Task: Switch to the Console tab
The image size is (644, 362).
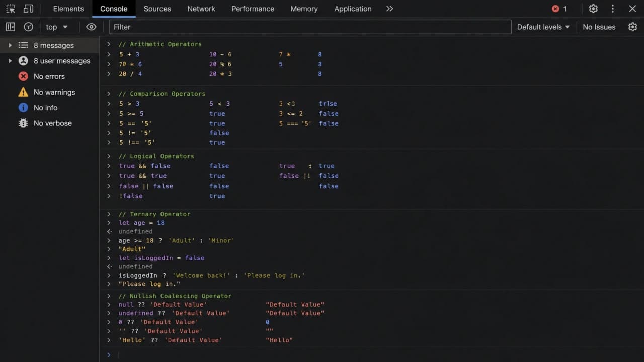Action: pyautogui.click(x=114, y=9)
